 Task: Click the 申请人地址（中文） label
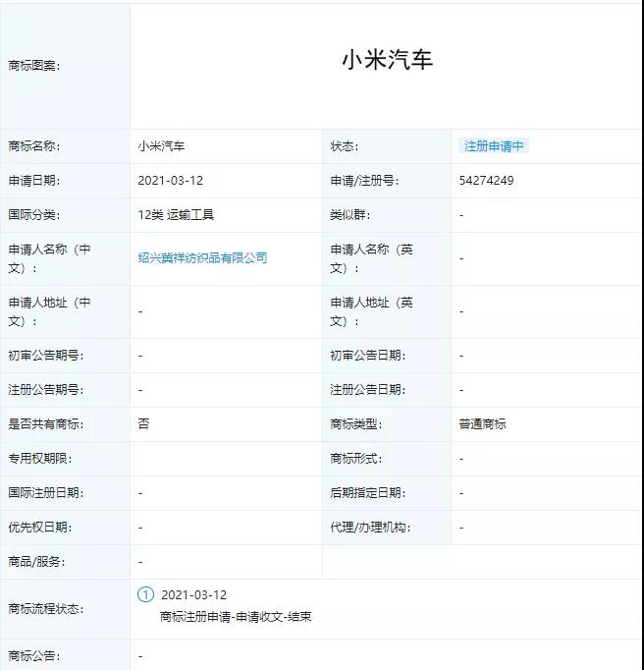pos(49,311)
